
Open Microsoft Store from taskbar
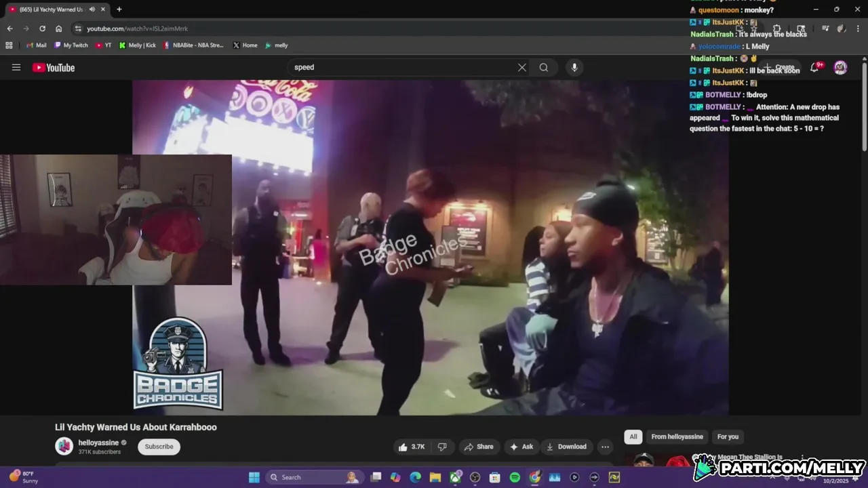pos(495,477)
